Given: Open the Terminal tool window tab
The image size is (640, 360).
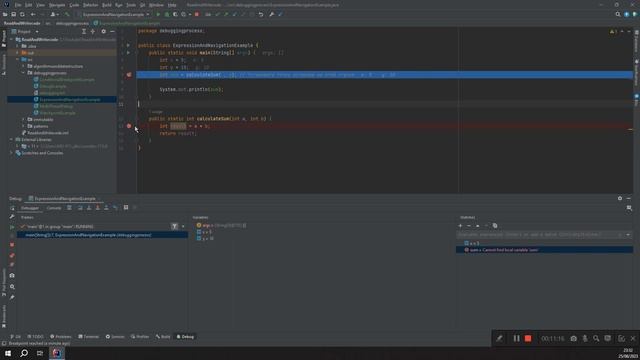Looking at the screenshot, I should (89, 337).
